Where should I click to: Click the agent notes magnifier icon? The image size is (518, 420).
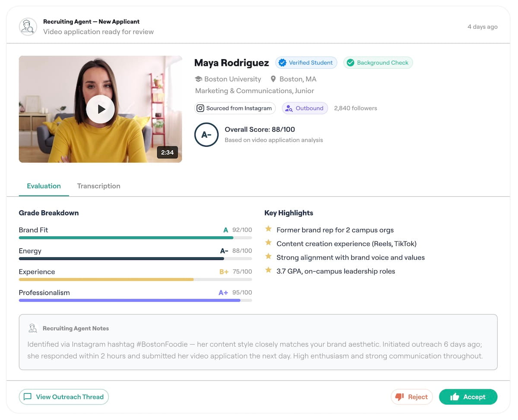tap(32, 329)
